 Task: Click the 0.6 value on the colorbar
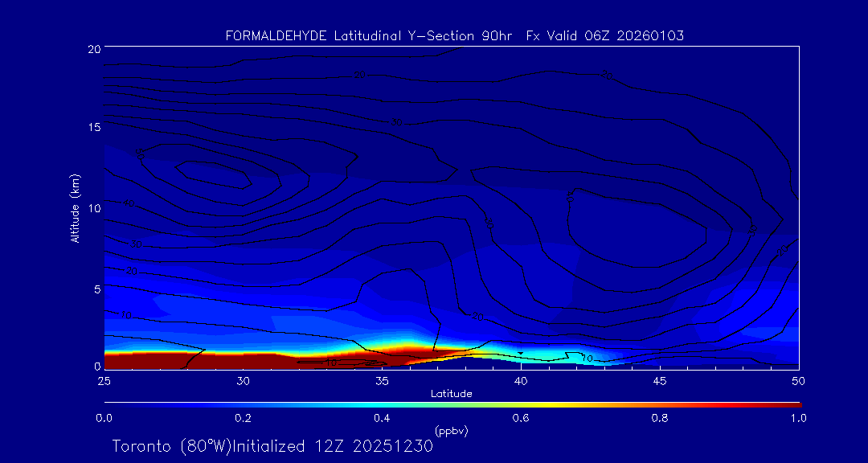[x=521, y=418]
